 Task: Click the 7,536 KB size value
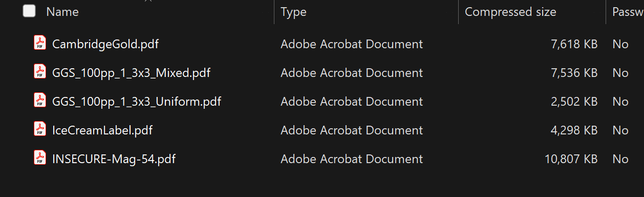tap(574, 73)
